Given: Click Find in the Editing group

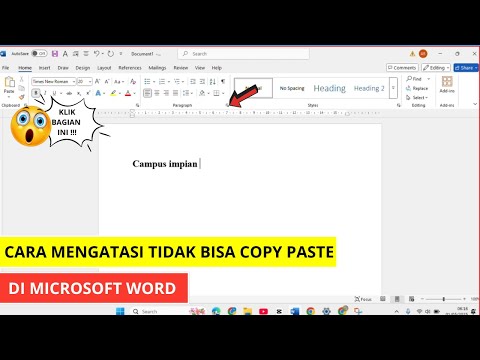Looking at the screenshot, I should point(414,79).
